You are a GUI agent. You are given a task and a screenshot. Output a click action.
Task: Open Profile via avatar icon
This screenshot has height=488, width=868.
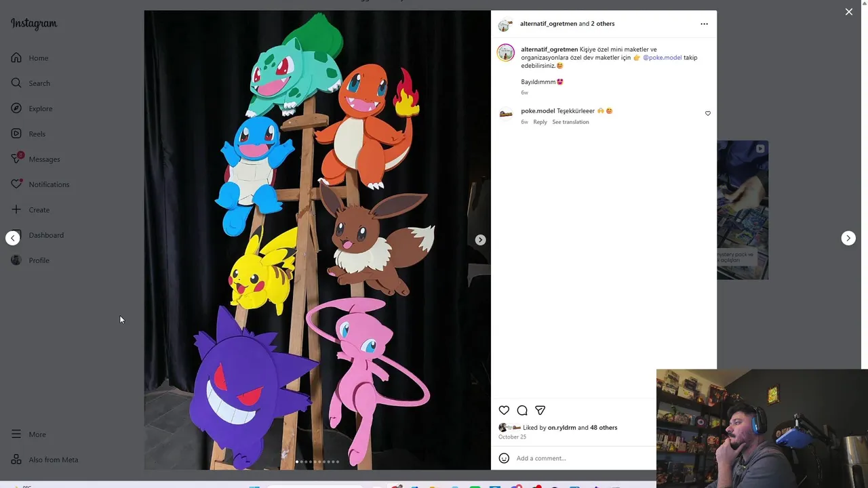point(16,260)
